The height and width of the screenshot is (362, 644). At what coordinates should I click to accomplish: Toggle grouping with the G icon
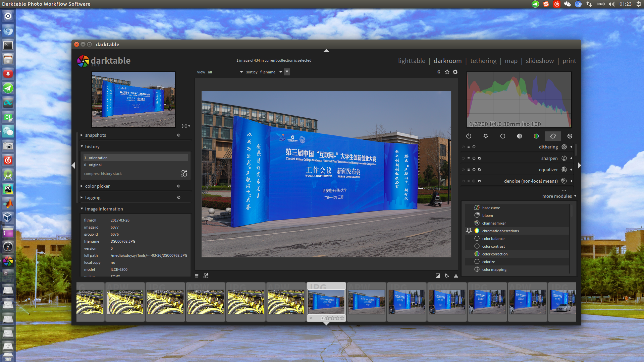[439, 72]
